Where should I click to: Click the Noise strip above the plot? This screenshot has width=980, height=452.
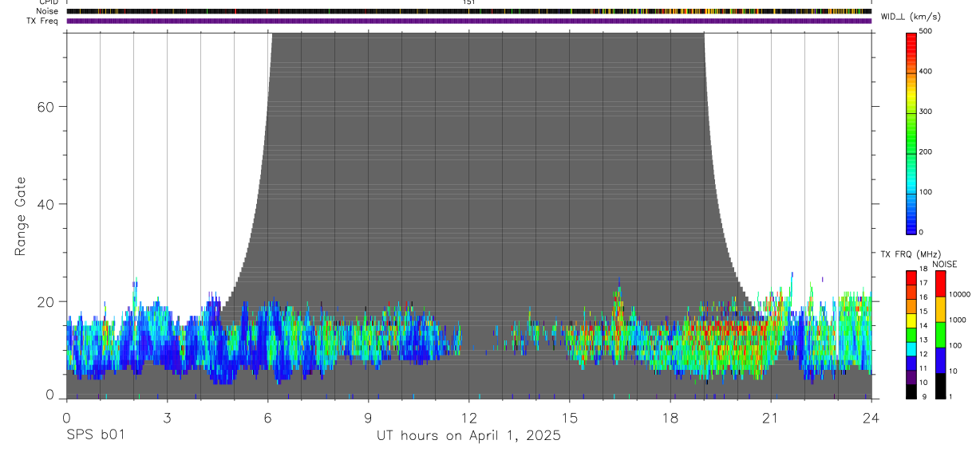469,11
